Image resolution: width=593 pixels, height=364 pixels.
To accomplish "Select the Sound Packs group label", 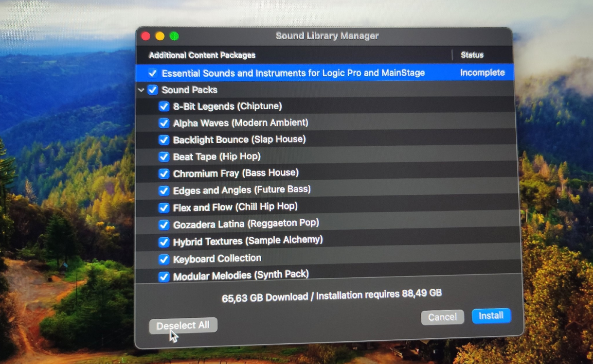I will [189, 90].
